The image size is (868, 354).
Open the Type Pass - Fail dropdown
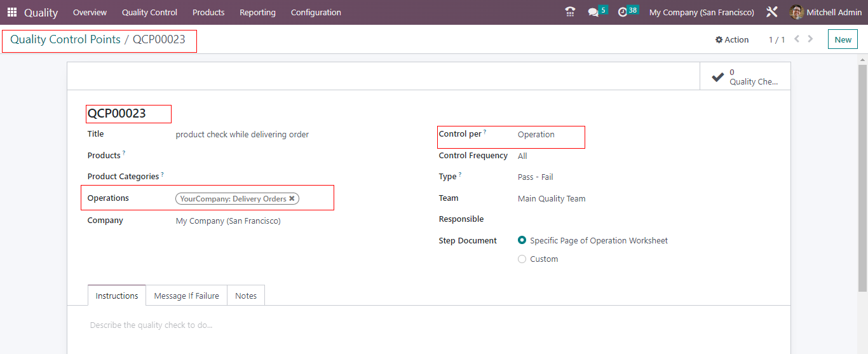(549, 177)
